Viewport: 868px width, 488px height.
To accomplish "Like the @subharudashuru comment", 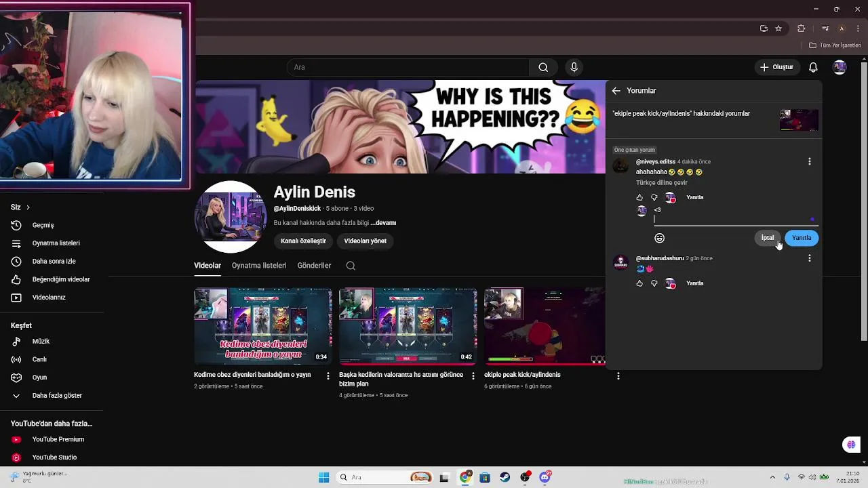I will pyautogui.click(x=639, y=283).
